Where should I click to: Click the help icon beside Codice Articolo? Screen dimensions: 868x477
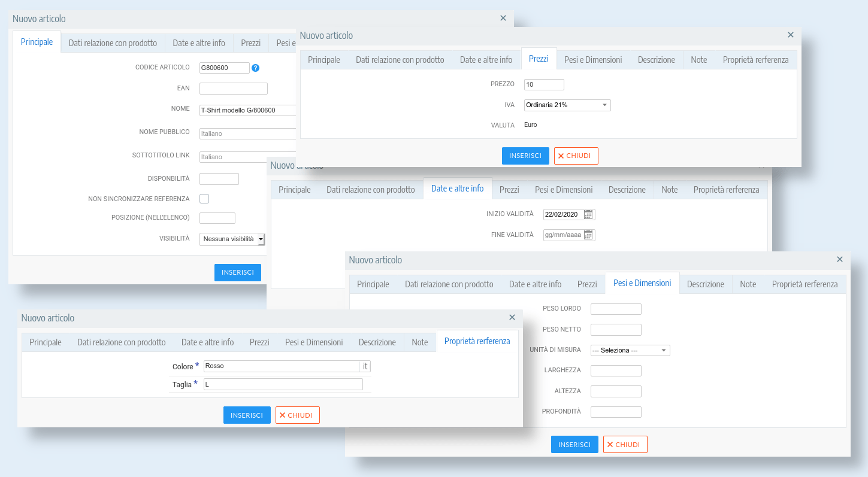pos(255,68)
